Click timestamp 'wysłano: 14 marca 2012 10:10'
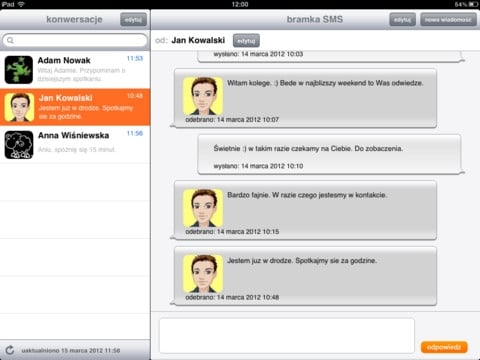 (258, 166)
